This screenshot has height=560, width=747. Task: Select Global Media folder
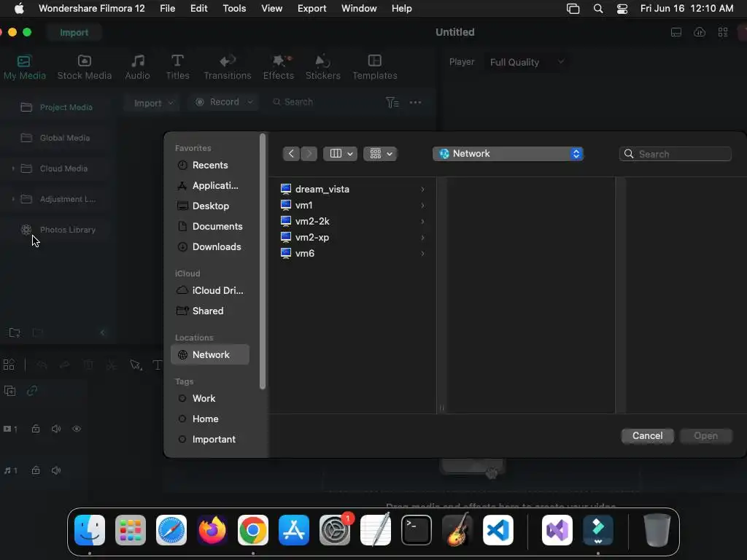55,138
